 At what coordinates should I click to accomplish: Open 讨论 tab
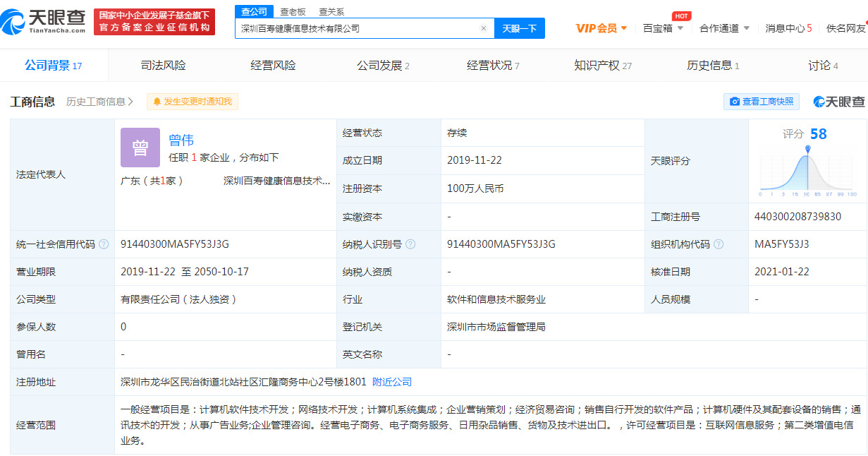pyautogui.click(x=823, y=66)
